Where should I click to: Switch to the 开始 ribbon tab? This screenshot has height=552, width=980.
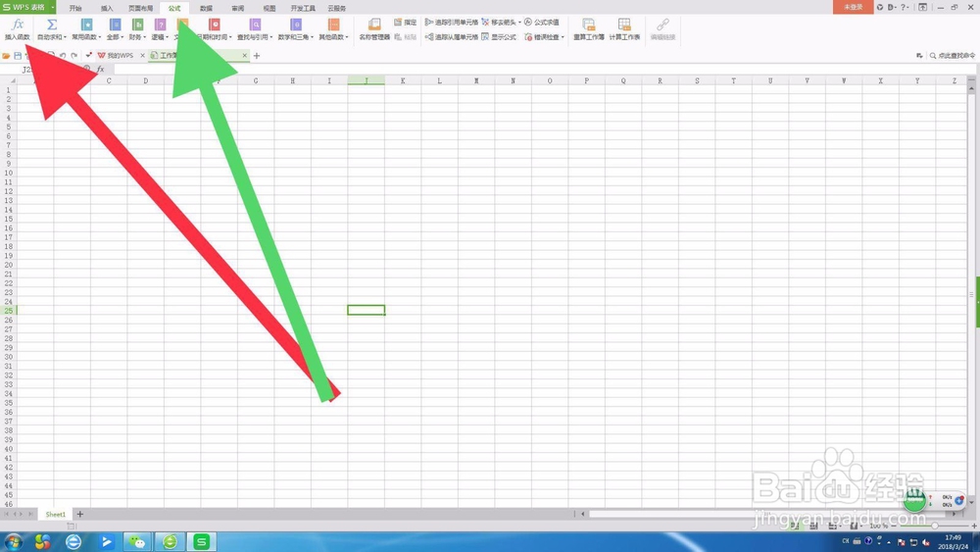point(75,8)
